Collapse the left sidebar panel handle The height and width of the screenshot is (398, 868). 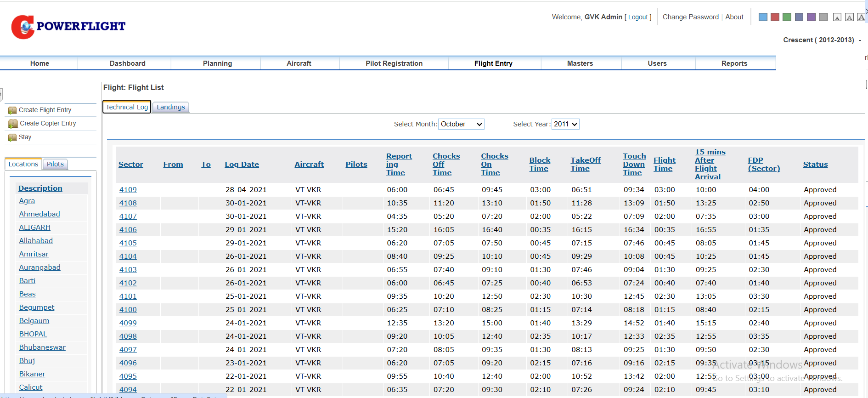1,95
